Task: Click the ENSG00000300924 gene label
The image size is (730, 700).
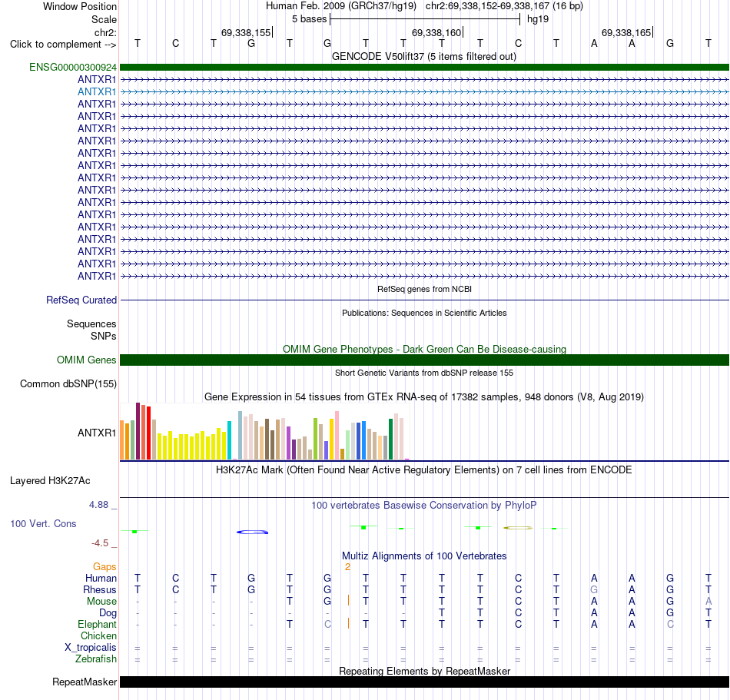Action: 73,68
